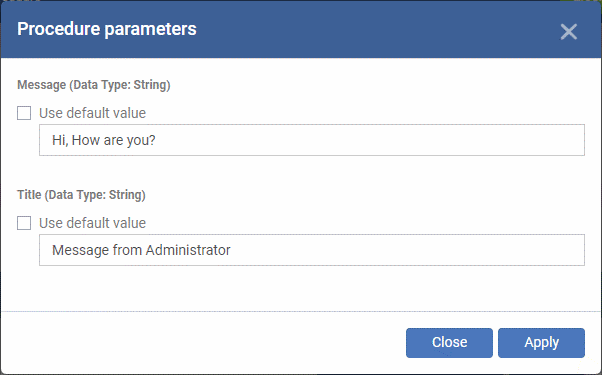Focus the 'Hi, How are you?' text field
The image size is (602, 375).
[312, 140]
